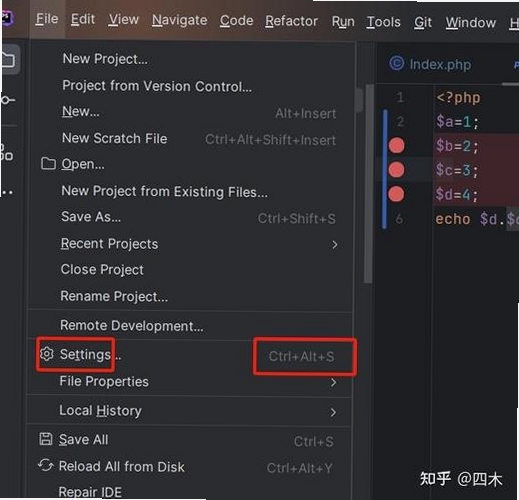
Task: Open the Commit tool window icon
Action: tap(7, 100)
